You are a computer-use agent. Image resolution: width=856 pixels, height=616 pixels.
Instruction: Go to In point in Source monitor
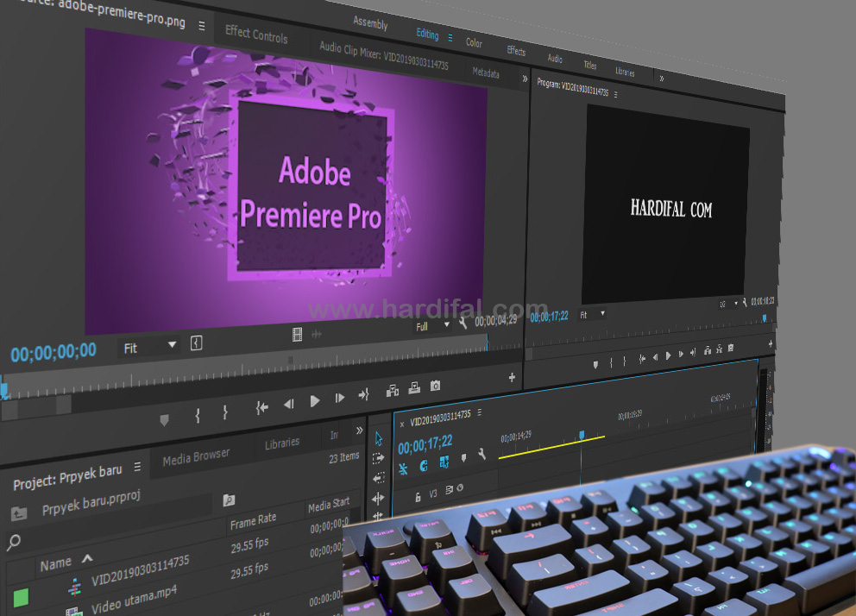(x=262, y=407)
